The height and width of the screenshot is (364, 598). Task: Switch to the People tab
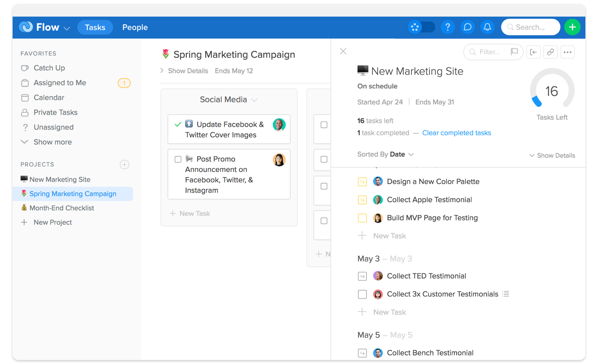[135, 27]
